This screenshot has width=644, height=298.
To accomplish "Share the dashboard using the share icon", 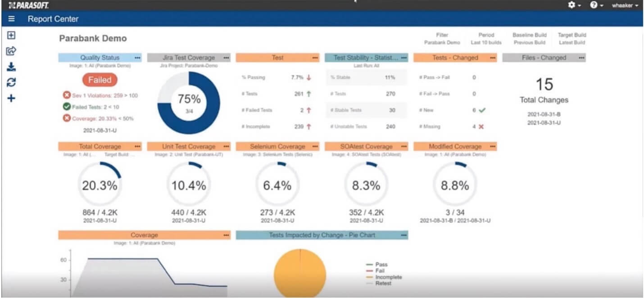I will tap(12, 50).
